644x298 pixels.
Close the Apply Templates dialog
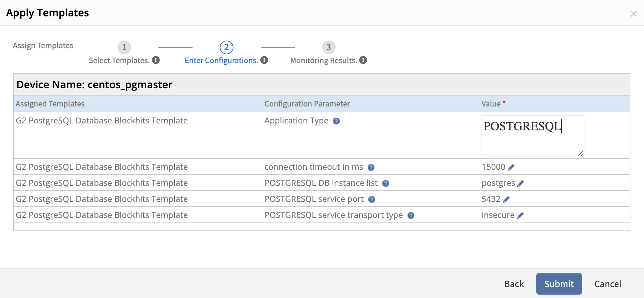click(x=633, y=14)
